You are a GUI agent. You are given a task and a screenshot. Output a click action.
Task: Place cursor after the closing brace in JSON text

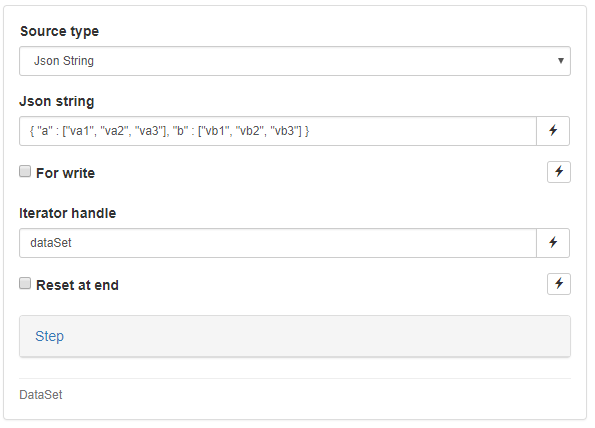(310, 131)
